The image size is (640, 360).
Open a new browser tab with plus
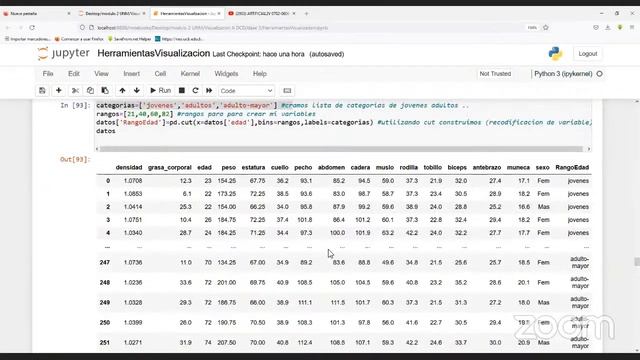(307, 13)
